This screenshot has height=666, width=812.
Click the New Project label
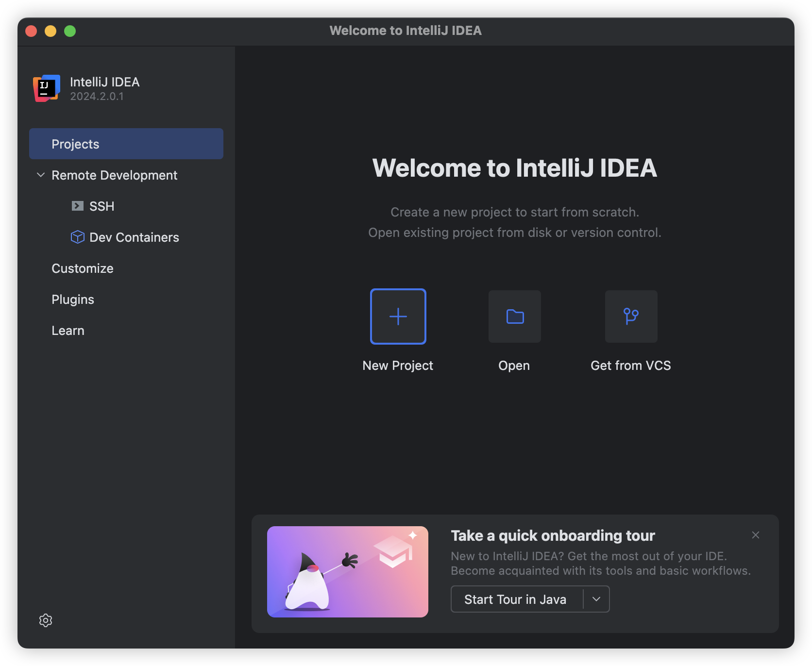click(x=398, y=366)
